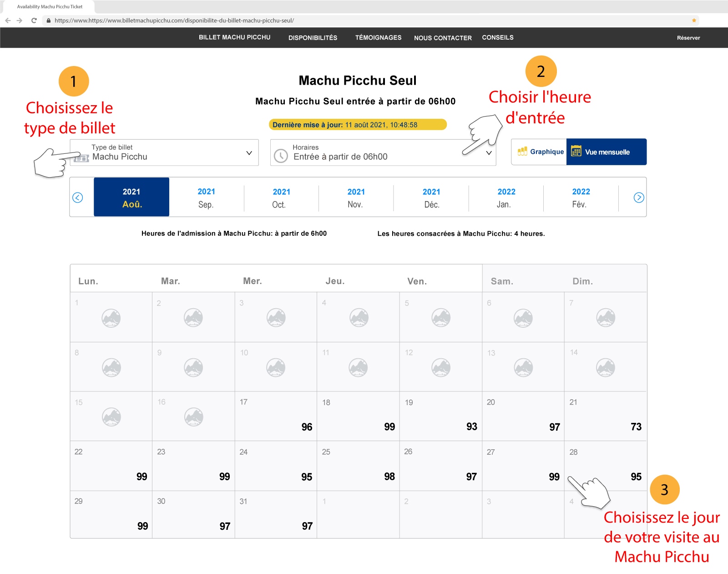Choose August 18 with 99 available
Screen dimensions: 728x574
point(358,416)
